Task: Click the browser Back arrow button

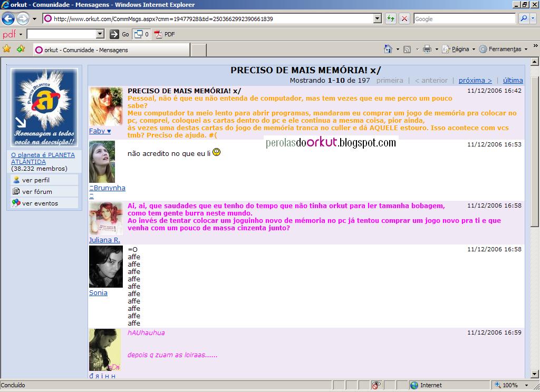Action: coord(8,18)
